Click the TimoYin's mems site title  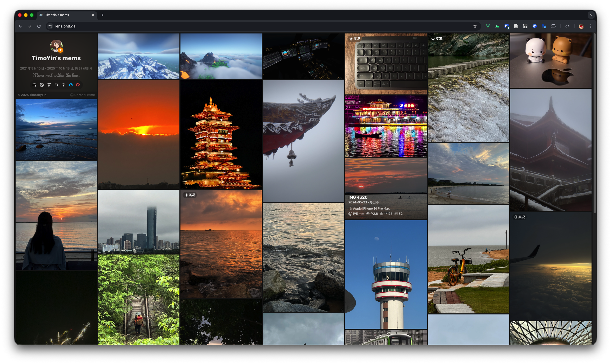[56, 58]
